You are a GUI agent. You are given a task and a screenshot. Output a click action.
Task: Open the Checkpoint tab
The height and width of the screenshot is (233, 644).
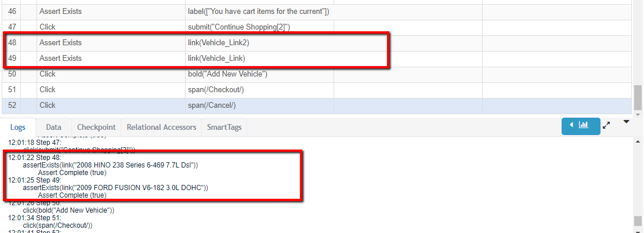coord(96,127)
